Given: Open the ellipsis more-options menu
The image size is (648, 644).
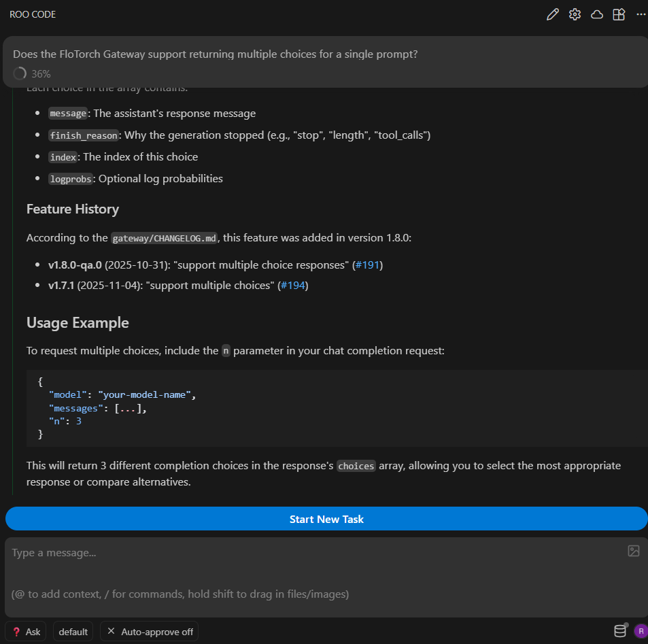Looking at the screenshot, I should [640, 14].
